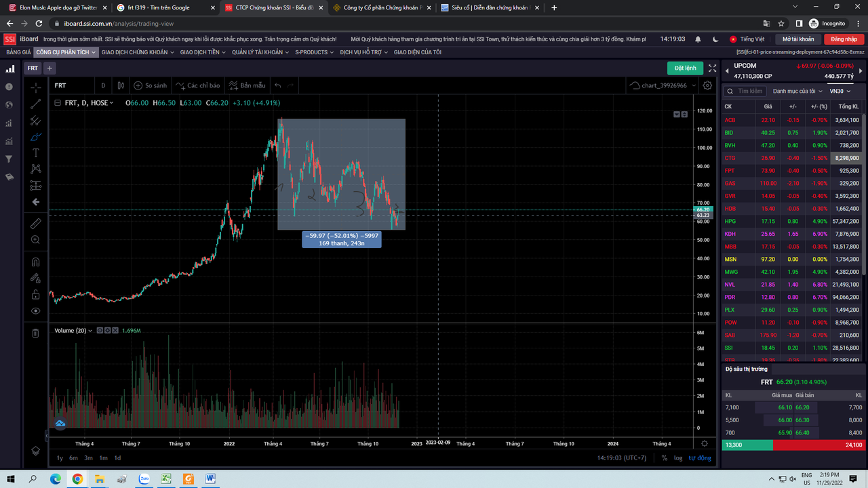Open time axis settings gear icon
868x488 pixels.
point(705,443)
